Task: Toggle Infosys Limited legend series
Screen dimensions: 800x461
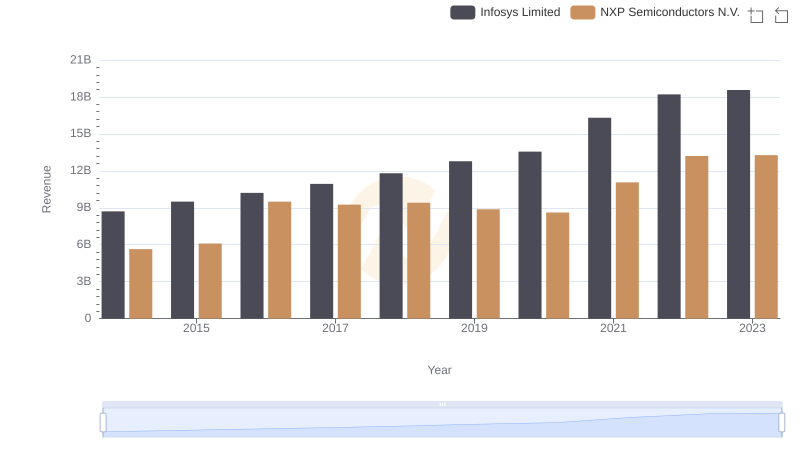Action: tap(505, 12)
